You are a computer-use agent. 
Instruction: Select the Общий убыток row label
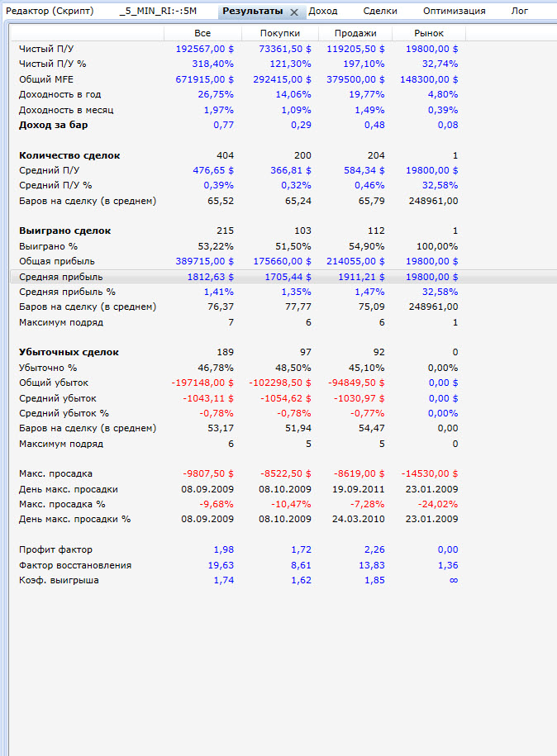[54, 383]
